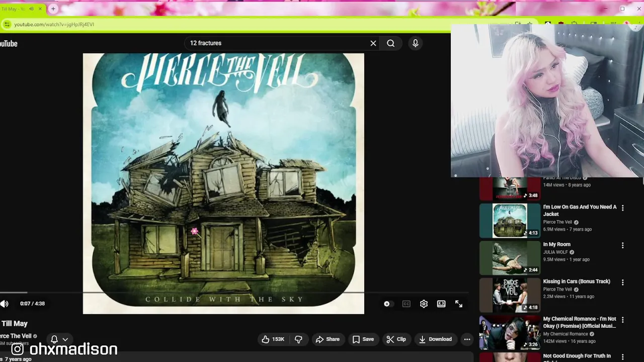Download the video
644x362 pixels.
(435, 339)
